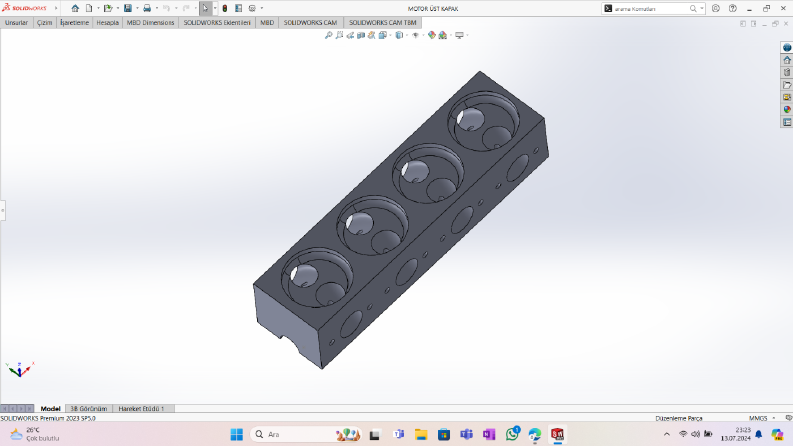Viewport: 793px width, 446px height.
Task: Activate the Select arrow cursor tool
Action: pyautogui.click(x=205, y=8)
